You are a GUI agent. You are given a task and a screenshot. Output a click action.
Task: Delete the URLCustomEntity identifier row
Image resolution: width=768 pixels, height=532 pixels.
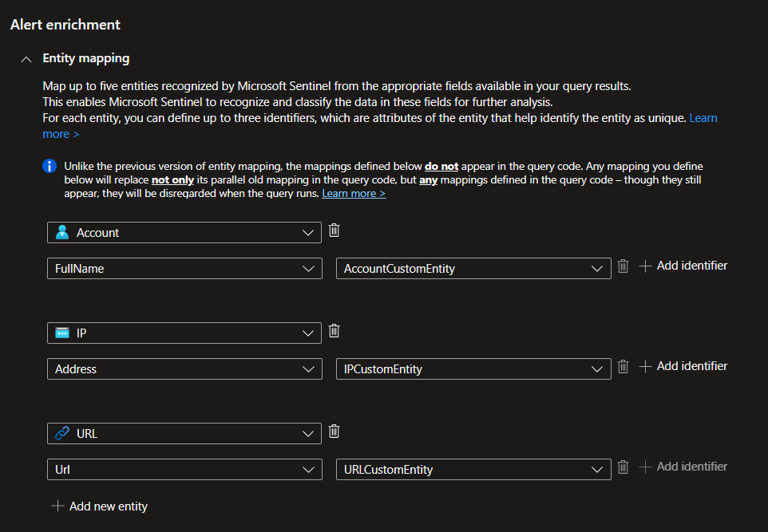point(623,467)
